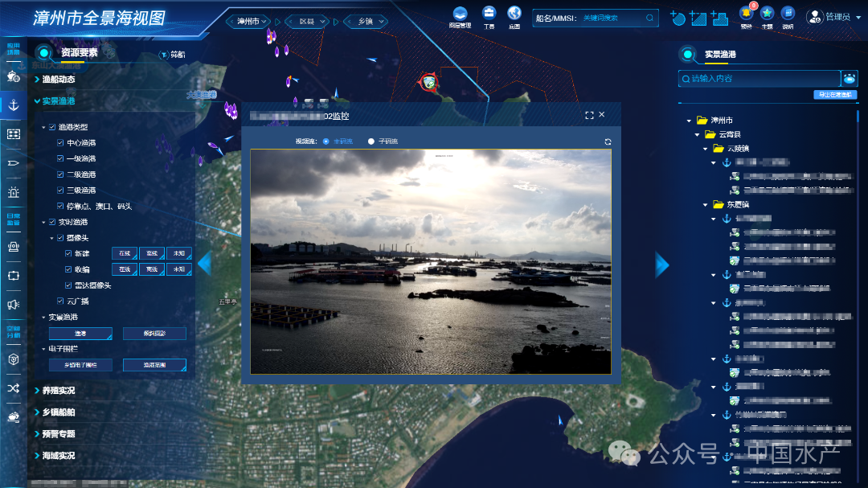Viewport: 868px width, 488px height.
Task: Click the 乡镇电子围栏 button
Action: tap(80, 365)
